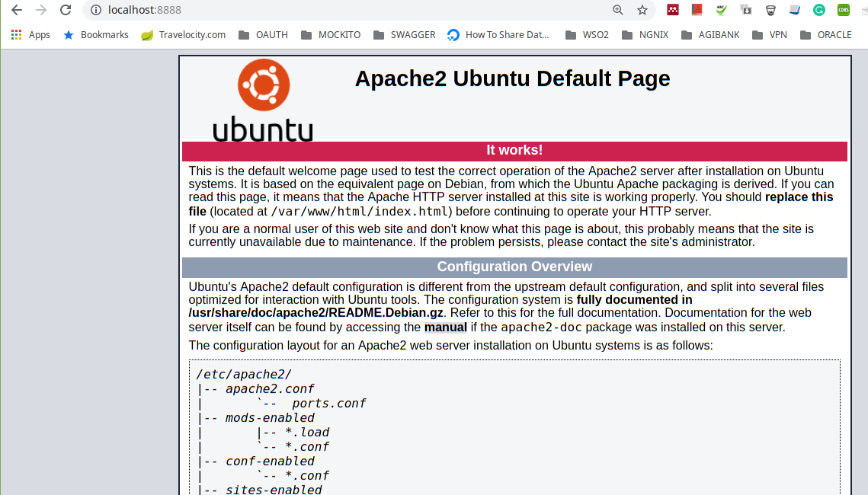This screenshot has width=868, height=495.
Task: Open the Grammarly extension icon
Action: coord(819,10)
